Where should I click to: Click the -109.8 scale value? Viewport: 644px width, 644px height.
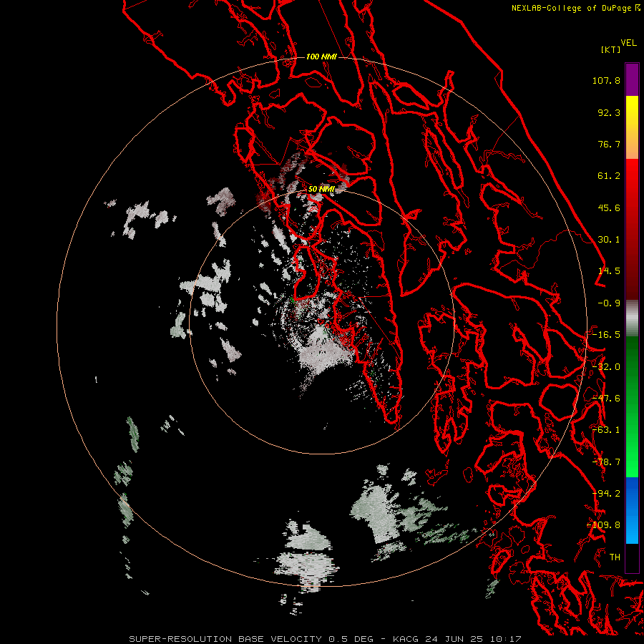coord(603,525)
